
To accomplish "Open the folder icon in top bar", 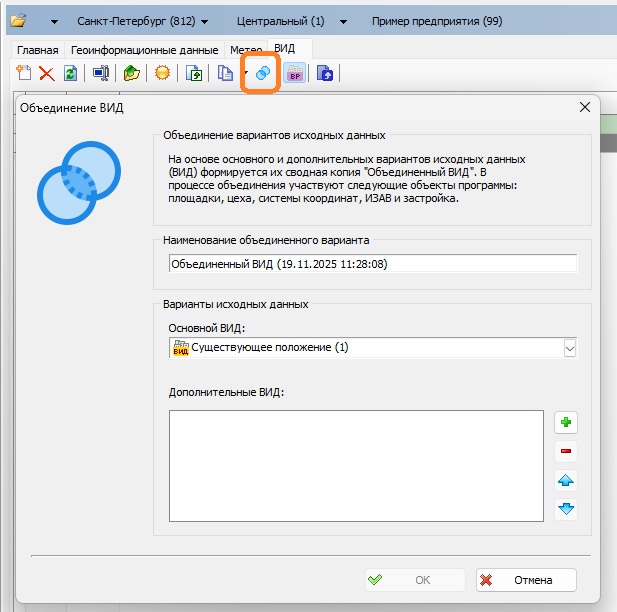I will [18, 21].
